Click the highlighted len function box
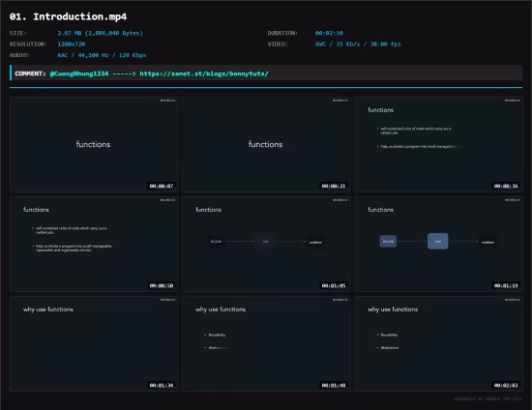The height and width of the screenshot is (410, 532). pos(437,241)
